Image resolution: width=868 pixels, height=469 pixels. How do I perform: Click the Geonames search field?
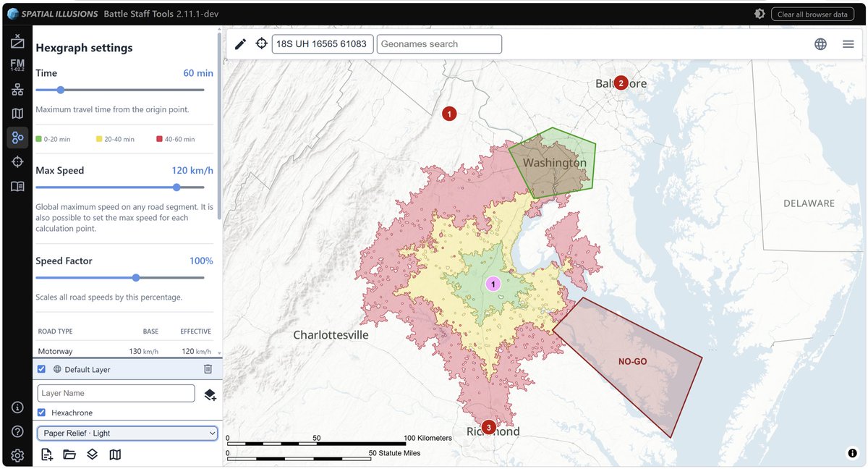[439, 44]
